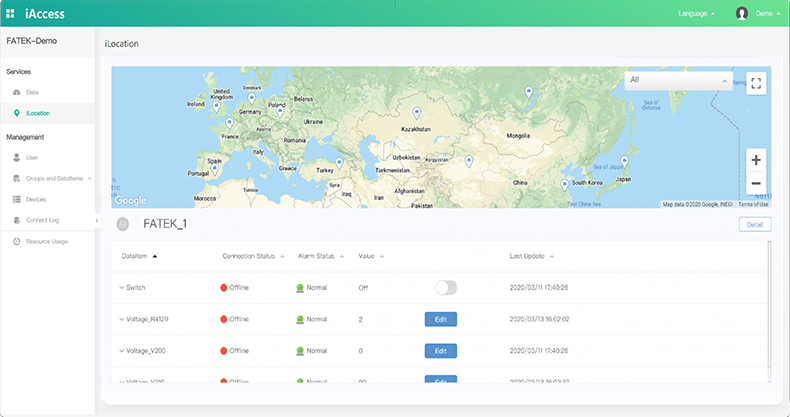Open the All filter dropdown on map

(679, 80)
